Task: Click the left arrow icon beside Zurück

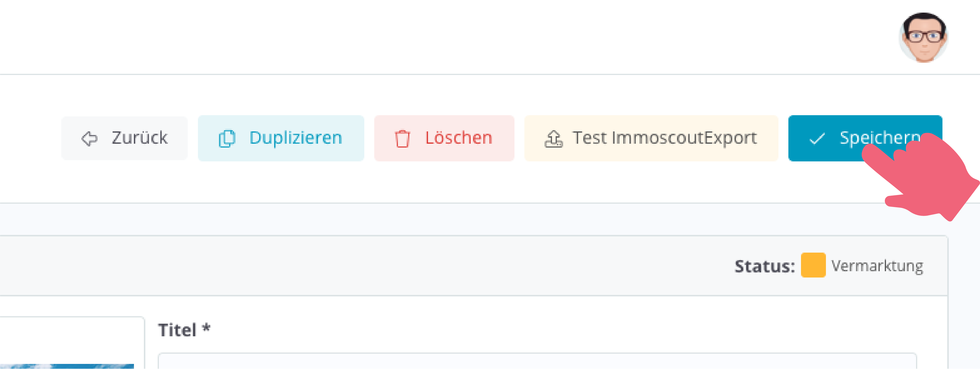Action: [90, 139]
